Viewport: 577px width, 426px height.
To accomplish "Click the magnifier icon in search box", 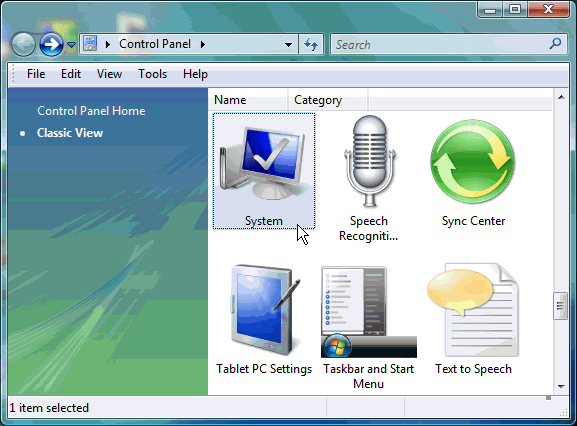I will (x=555, y=44).
